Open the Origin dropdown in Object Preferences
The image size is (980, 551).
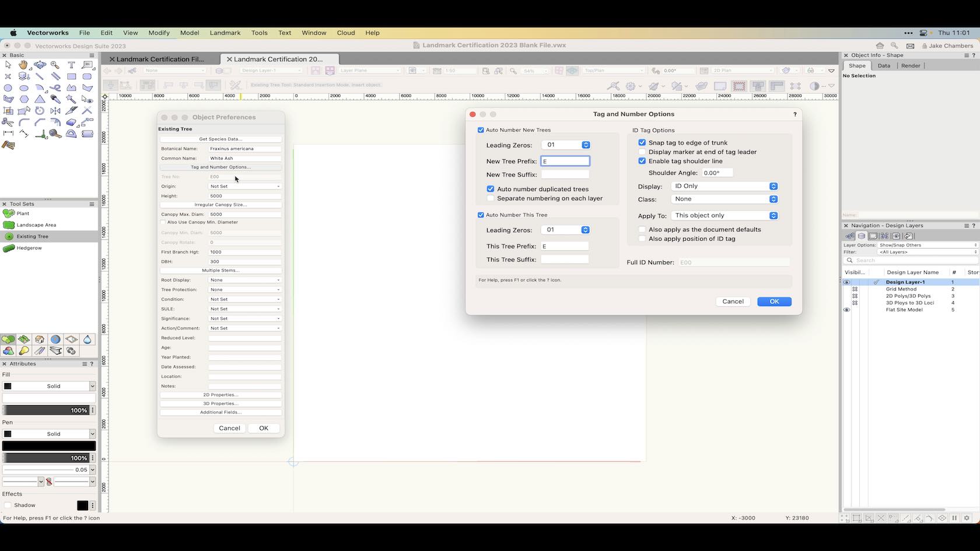click(x=244, y=186)
